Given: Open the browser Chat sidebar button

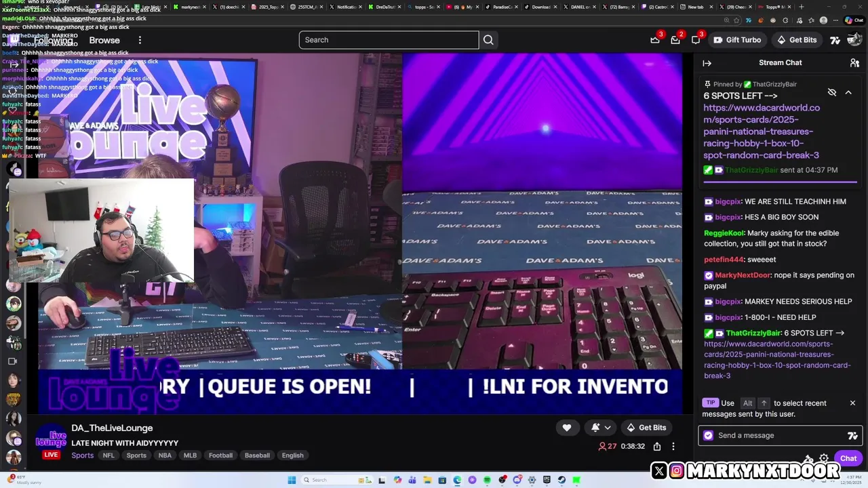Looking at the screenshot, I should pos(854,20).
